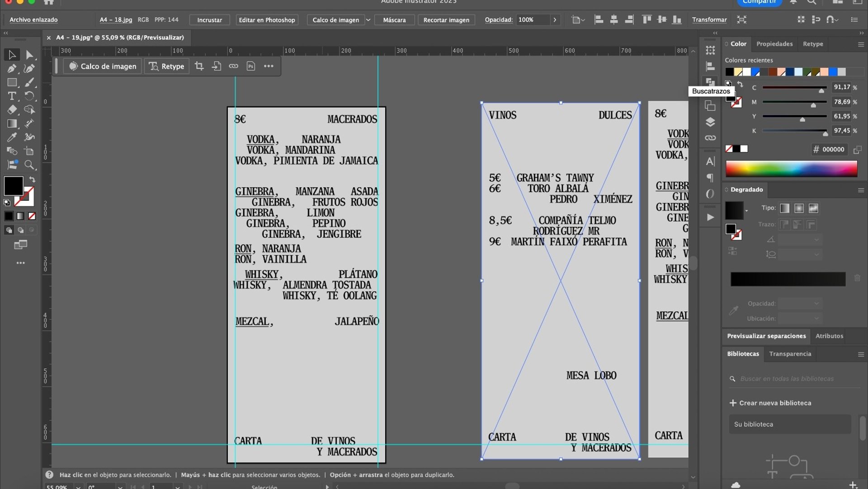
Task: Click Editar en Photoshop button
Action: click(x=267, y=20)
